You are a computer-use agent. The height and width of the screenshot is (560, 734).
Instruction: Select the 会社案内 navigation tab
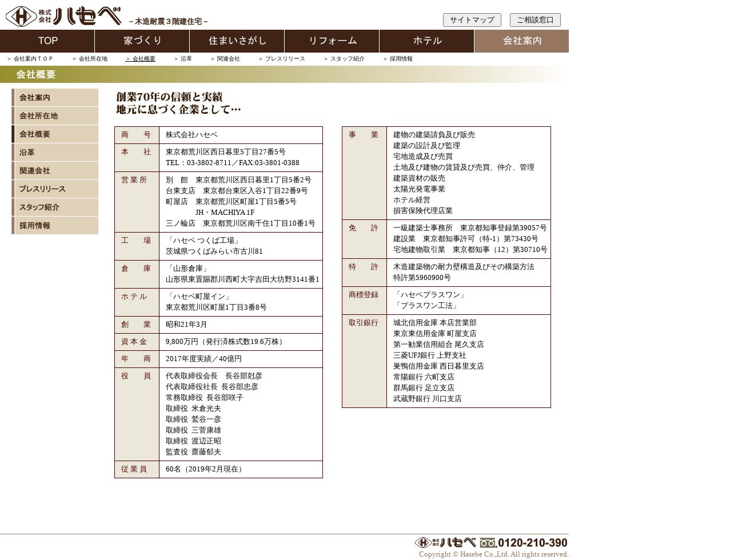(521, 41)
